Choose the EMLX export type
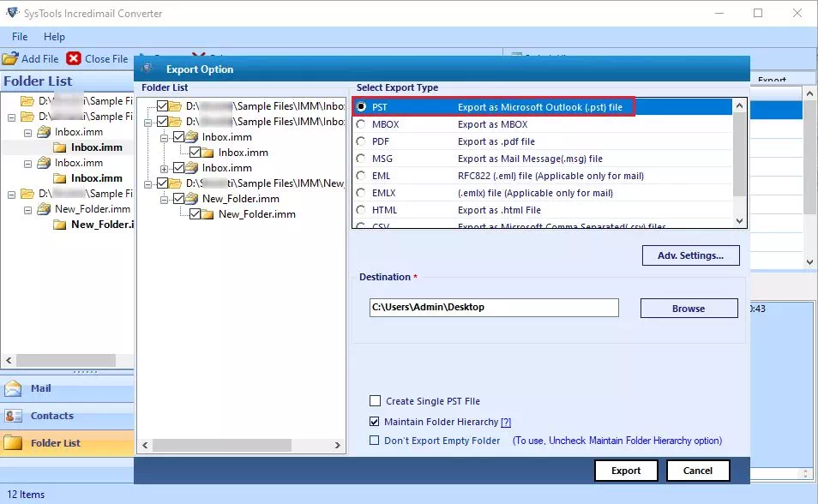The image size is (818, 504). 361,193
